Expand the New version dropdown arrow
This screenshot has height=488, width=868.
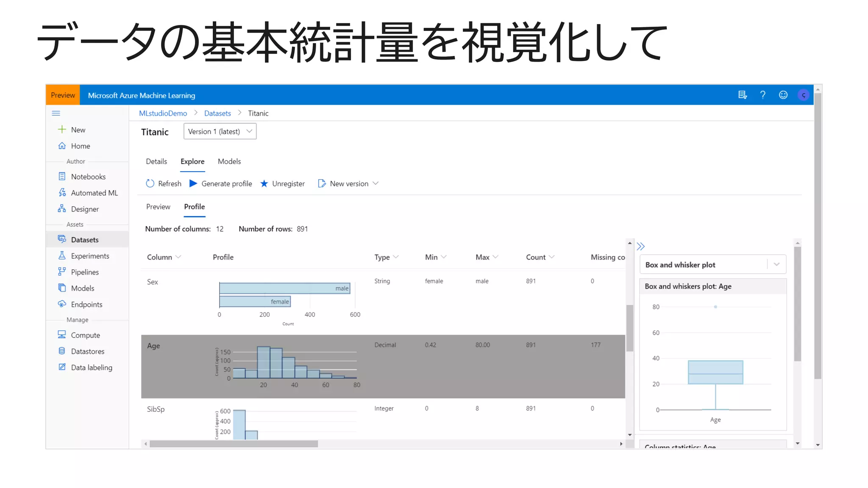[376, 183]
